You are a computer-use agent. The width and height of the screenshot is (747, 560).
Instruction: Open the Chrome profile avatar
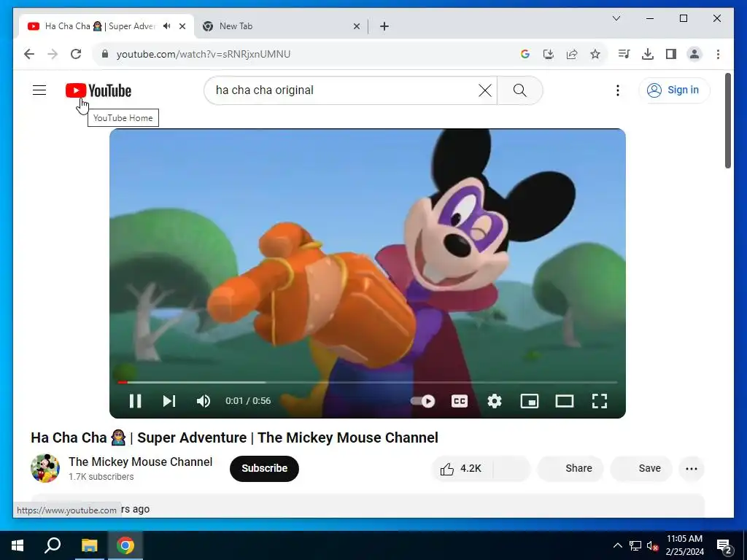(x=694, y=54)
